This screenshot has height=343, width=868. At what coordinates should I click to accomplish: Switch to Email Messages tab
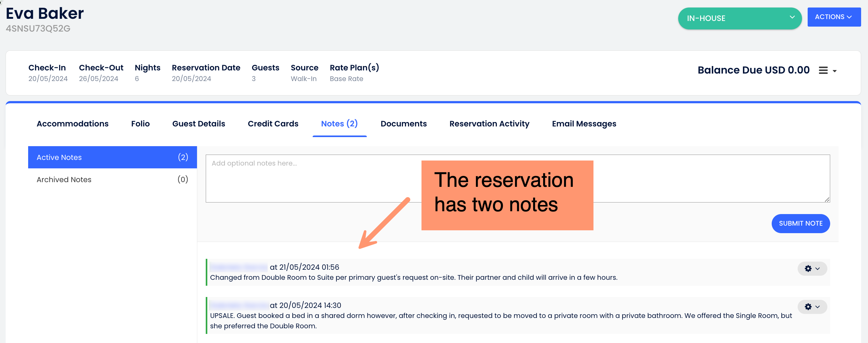(x=583, y=124)
